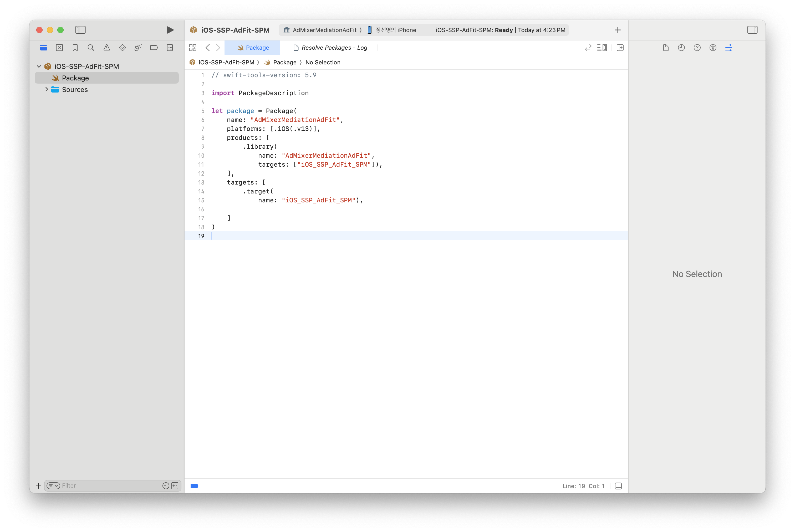Expand the Sources folder

47,90
